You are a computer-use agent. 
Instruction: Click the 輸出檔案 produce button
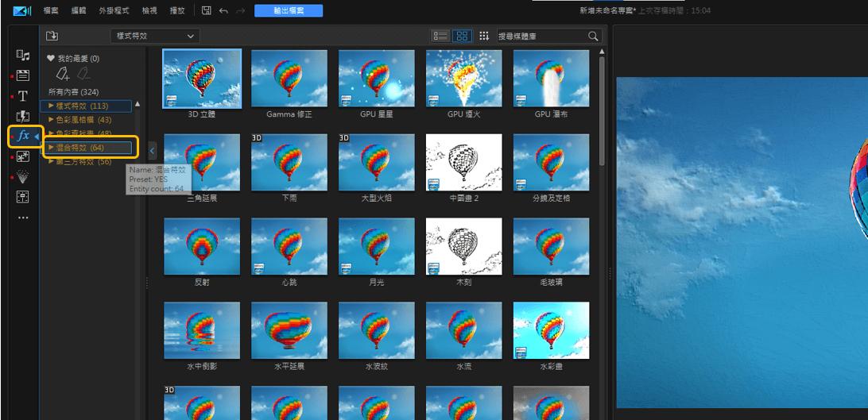289,10
